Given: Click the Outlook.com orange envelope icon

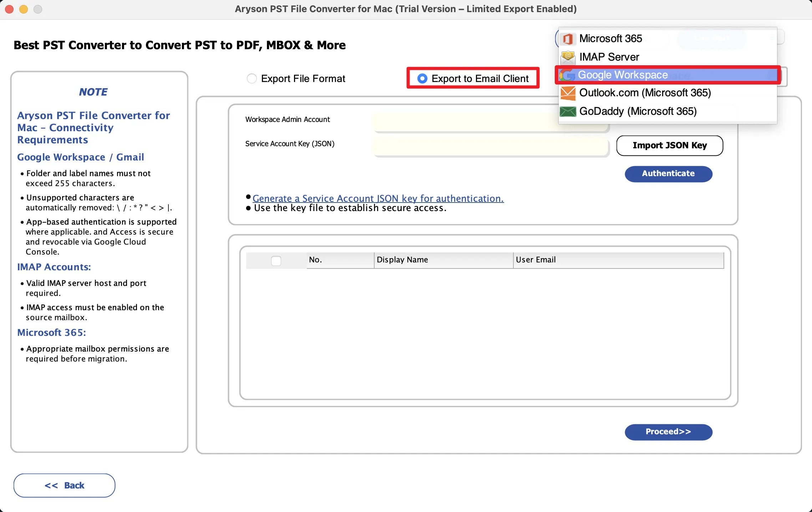Looking at the screenshot, I should (x=568, y=93).
